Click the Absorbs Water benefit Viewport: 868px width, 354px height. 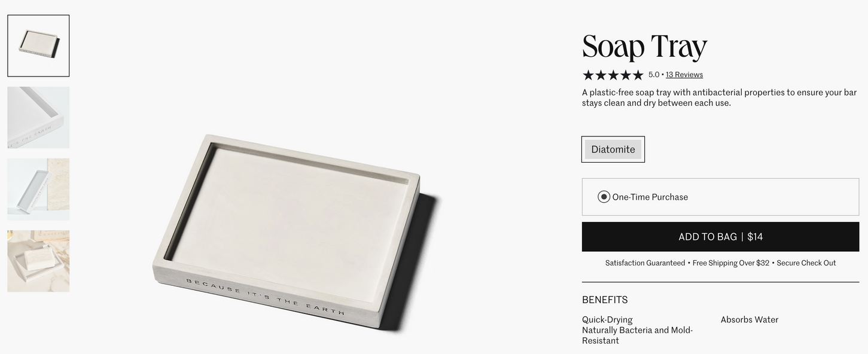point(750,320)
